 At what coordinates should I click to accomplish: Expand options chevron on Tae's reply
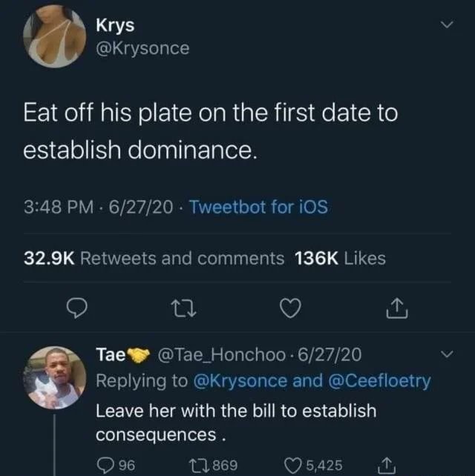445,356
